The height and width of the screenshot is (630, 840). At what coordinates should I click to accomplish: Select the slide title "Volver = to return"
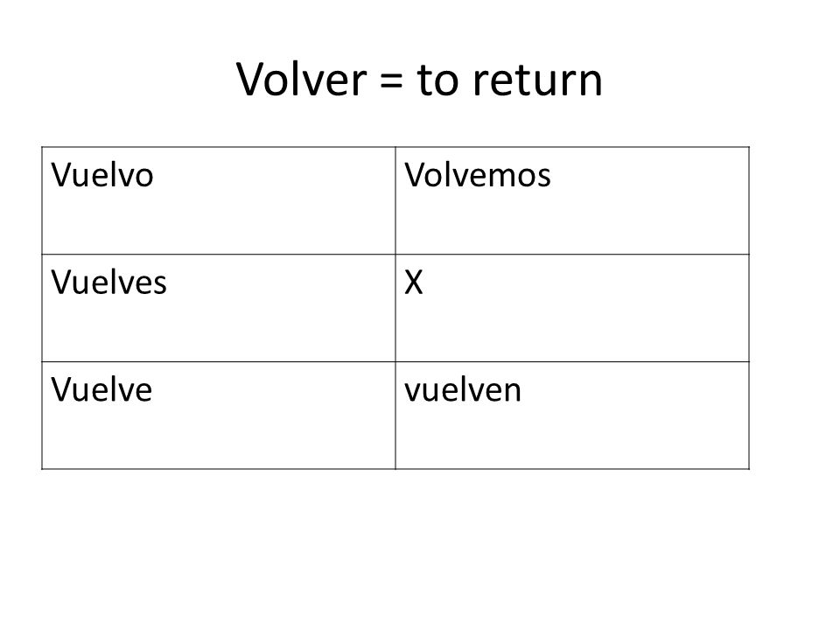(x=419, y=80)
